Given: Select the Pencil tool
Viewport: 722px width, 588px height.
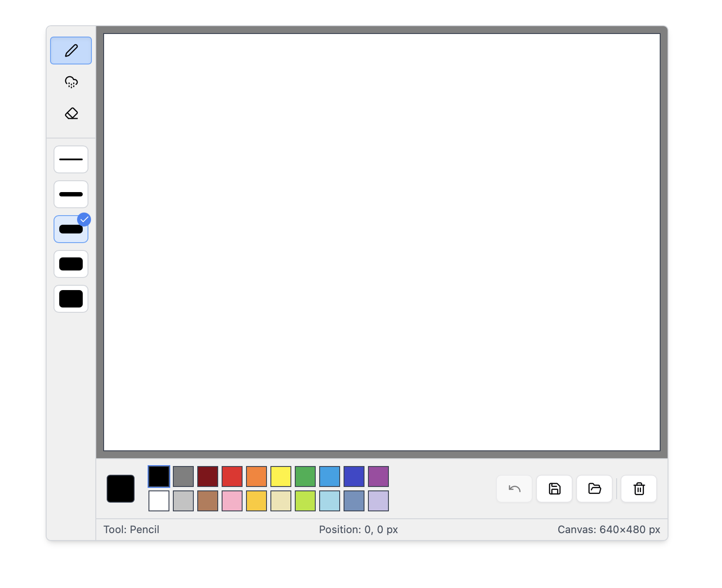Looking at the screenshot, I should point(71,50).
